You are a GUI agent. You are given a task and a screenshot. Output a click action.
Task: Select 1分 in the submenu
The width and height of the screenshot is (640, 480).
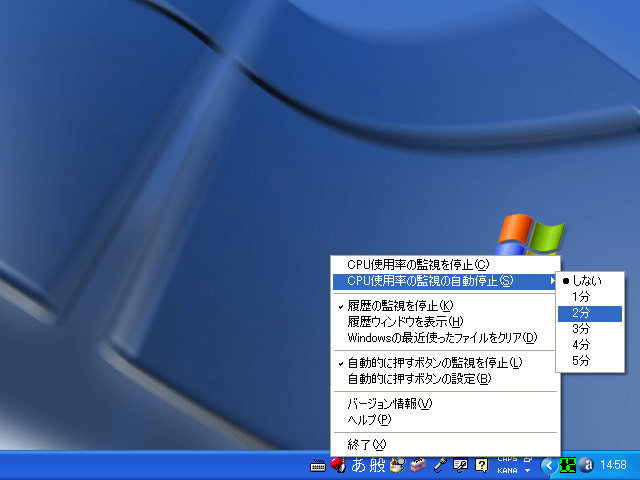590,297
